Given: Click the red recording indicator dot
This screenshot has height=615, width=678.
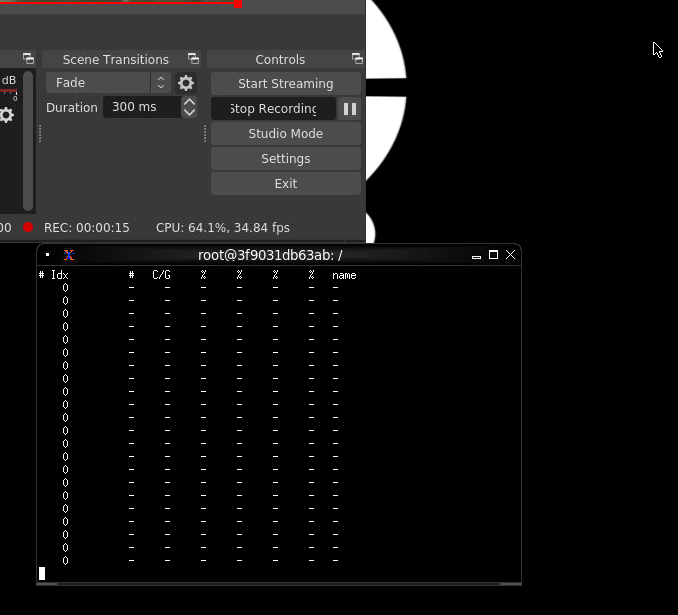Looking at the screenshot, I should pyautogui.click(x=28, y=227).
